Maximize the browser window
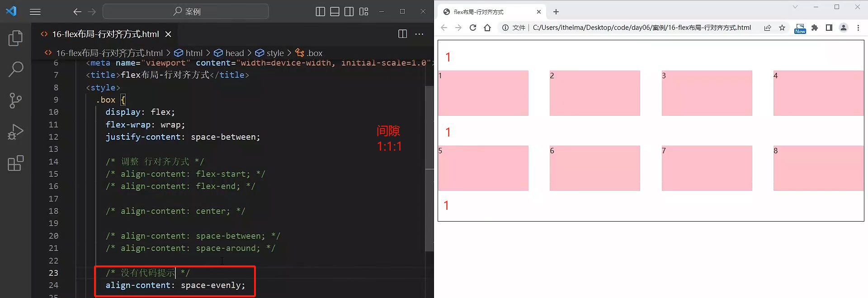 point(837,7)
